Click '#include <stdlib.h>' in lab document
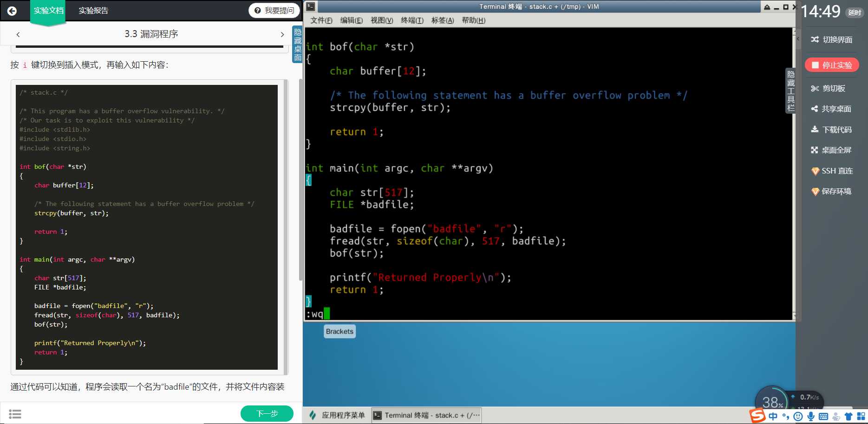The width and height of the screenshot is (868, 424). click(x=55, y=130)
